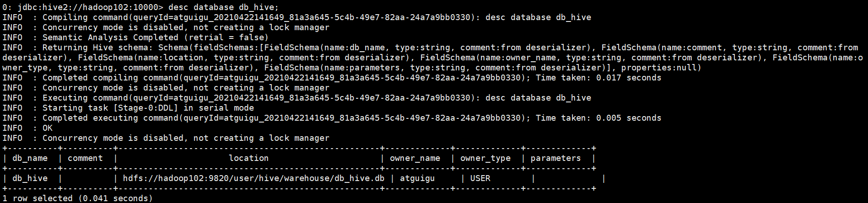
Task: Click the "parameters" column header
Action: coord(555,158)
